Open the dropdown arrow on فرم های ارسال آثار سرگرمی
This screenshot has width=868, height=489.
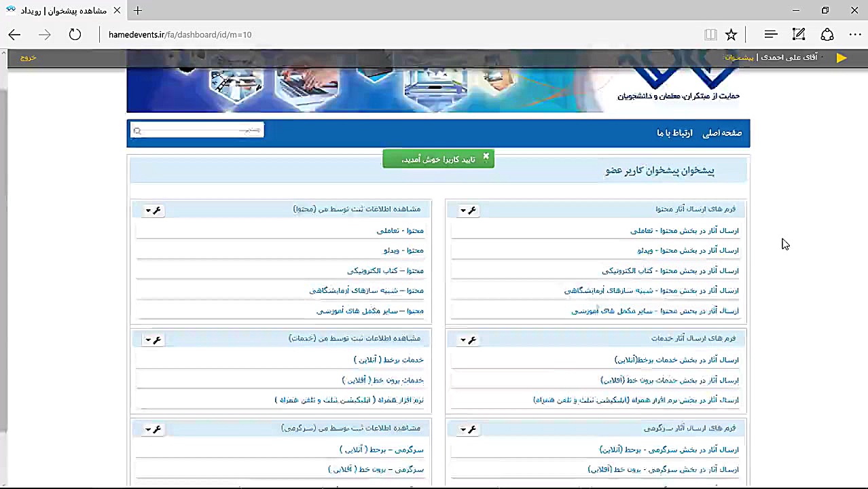(x=463, y=429)
